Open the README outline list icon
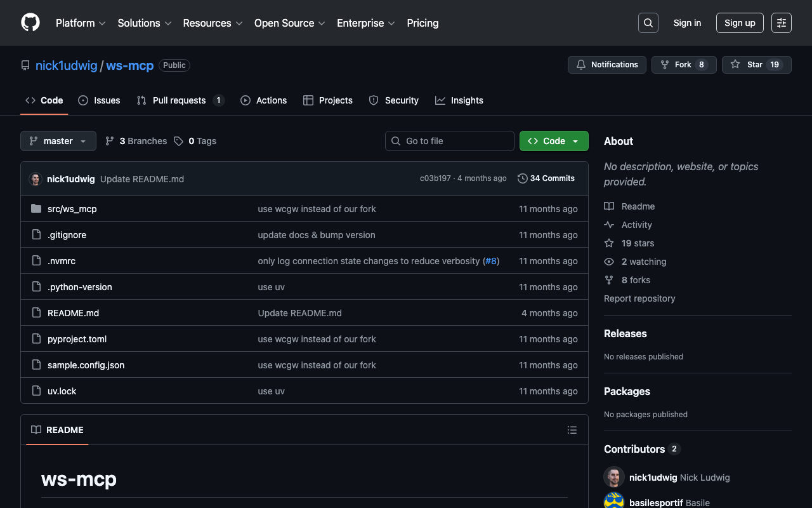812x508 pixels. pyautogui.click(x=572, y=430)
